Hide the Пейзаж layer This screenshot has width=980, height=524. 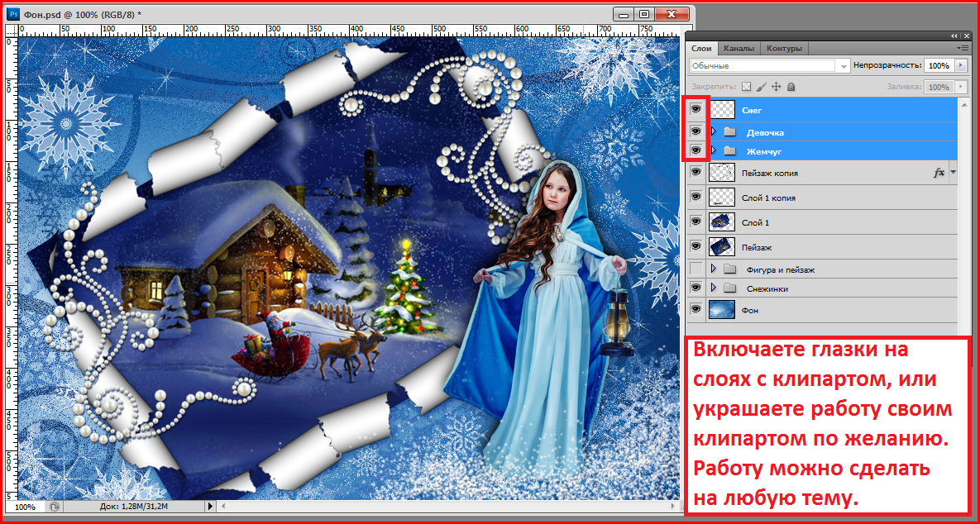pyautogui.click(x=696, y=246)
